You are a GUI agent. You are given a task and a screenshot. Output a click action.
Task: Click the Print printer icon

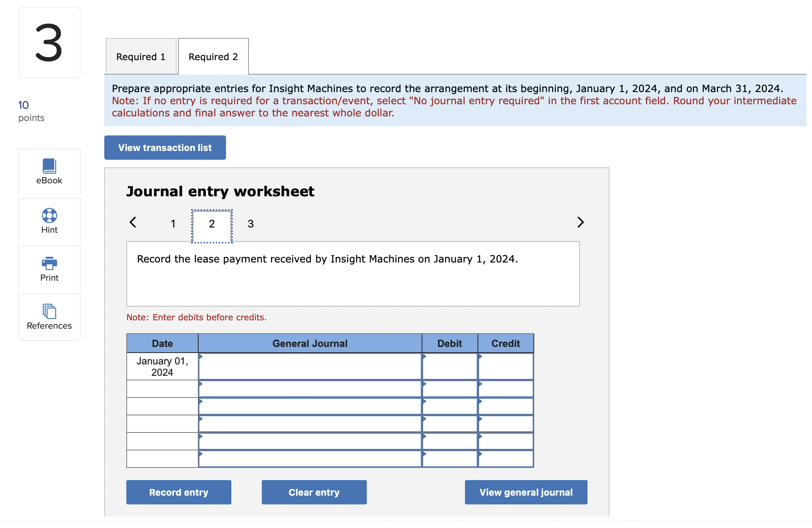point(49,263)
